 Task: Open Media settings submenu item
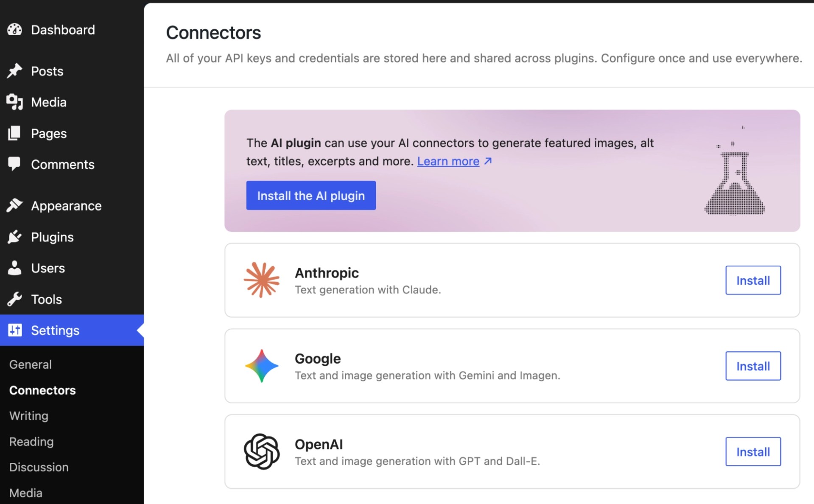point(26,493)
